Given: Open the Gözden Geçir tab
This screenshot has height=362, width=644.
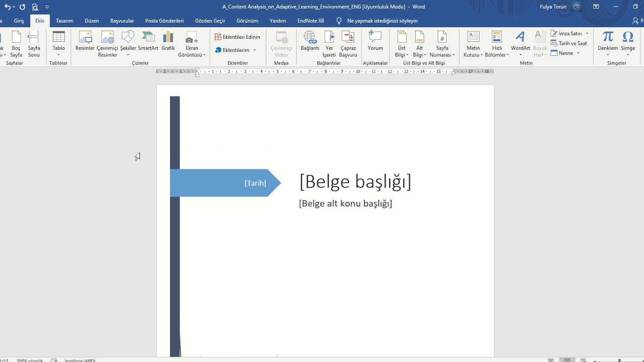Looking at the screenshot, I should click(210, 21).
